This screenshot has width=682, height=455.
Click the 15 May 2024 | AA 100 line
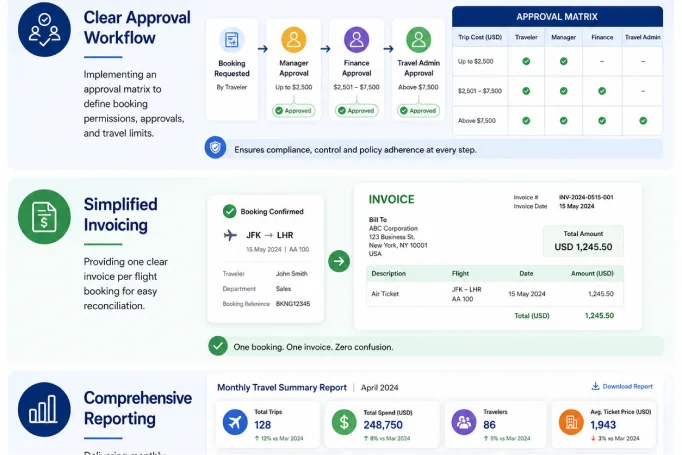pyautogui.click(x=277, y=249)
